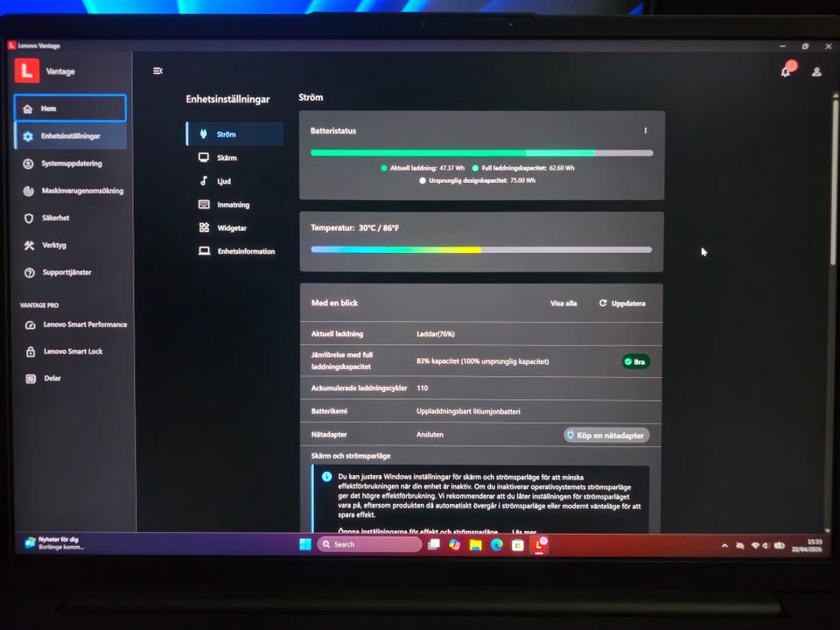
Task: Click the battery tray icon
Action: (780, 546)
